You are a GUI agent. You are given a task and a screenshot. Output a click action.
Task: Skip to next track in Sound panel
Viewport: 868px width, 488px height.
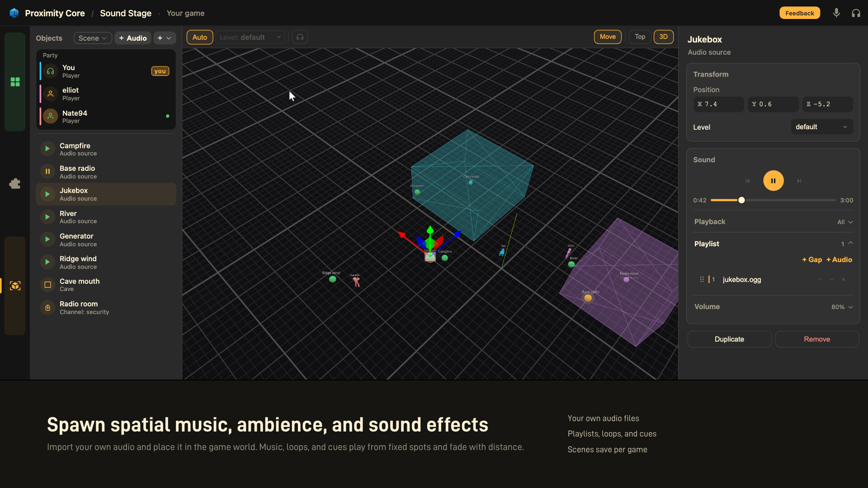(x=799, y=181)
